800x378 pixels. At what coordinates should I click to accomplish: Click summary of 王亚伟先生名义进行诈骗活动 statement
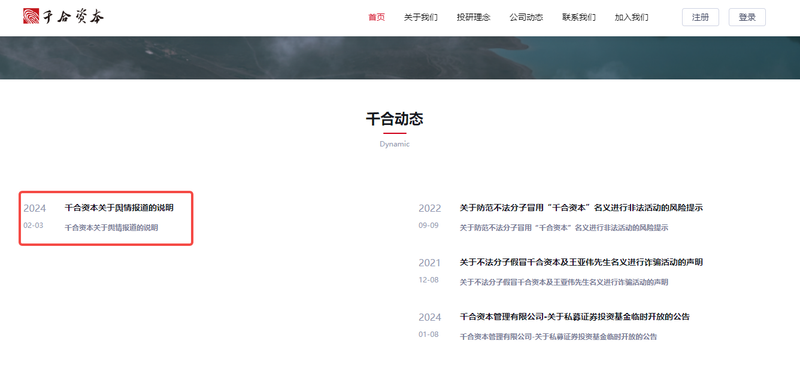(564, 282)
